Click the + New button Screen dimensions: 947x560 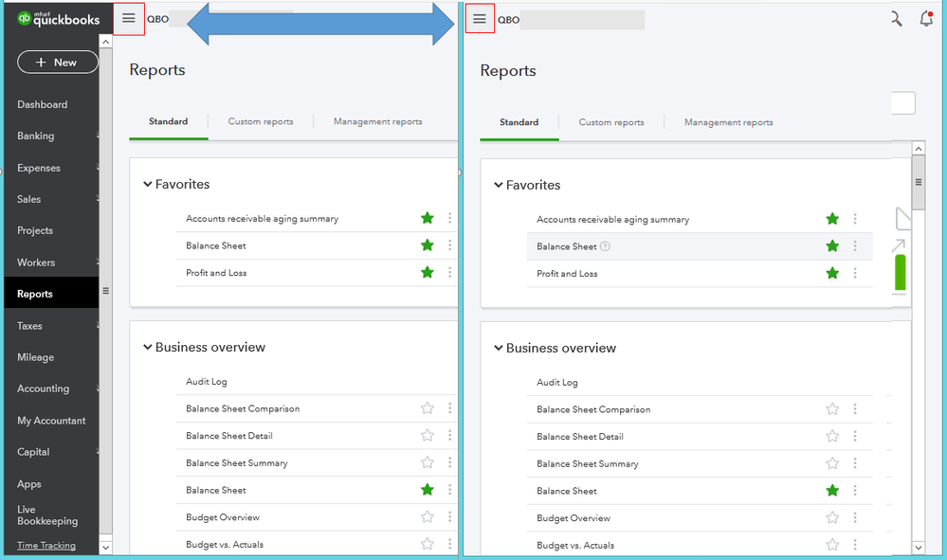coord(57,62)
